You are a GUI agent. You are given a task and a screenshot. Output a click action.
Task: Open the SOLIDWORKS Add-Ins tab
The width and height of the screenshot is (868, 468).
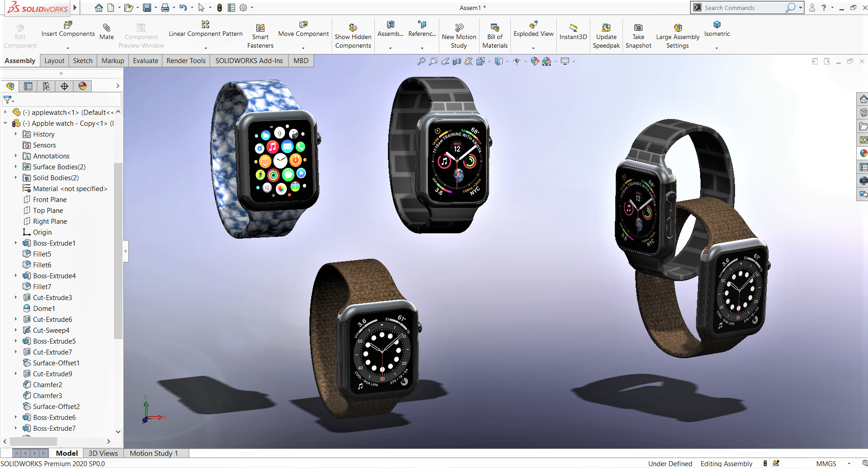point(249,61)
